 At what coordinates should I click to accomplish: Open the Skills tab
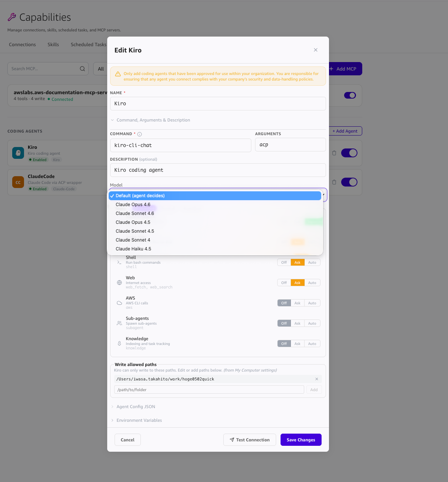[x=53, y=45]
